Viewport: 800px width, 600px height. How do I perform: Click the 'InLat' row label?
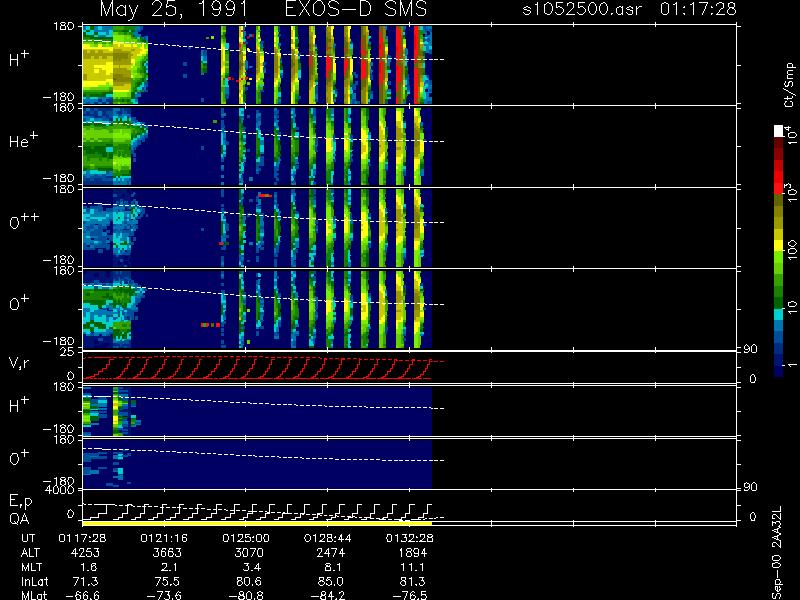[x=34, y=582]
